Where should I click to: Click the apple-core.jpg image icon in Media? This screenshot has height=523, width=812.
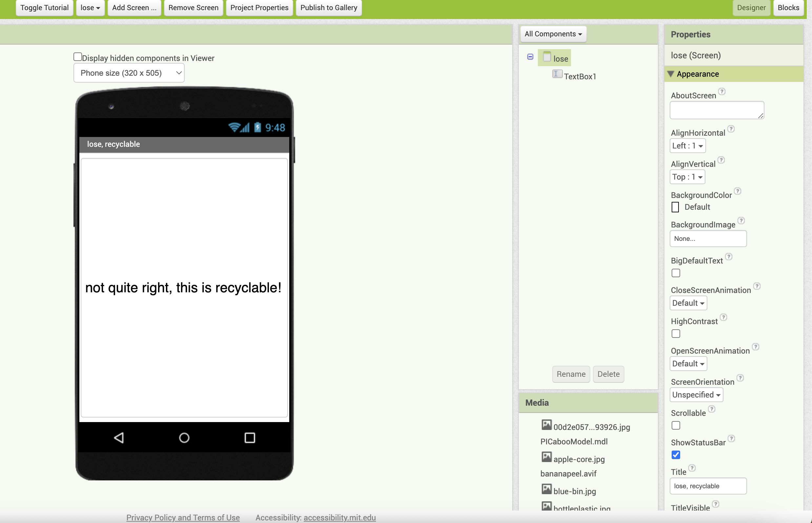(x=546, y=457)
